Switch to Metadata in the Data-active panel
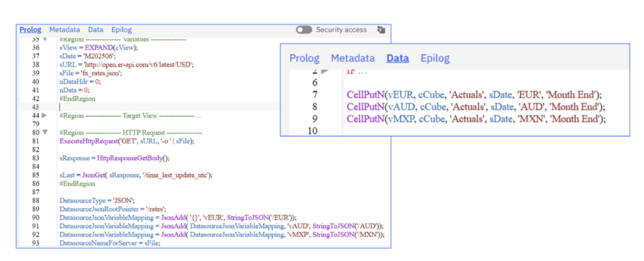The image size is (644, 261). click(x=353, y=58)
